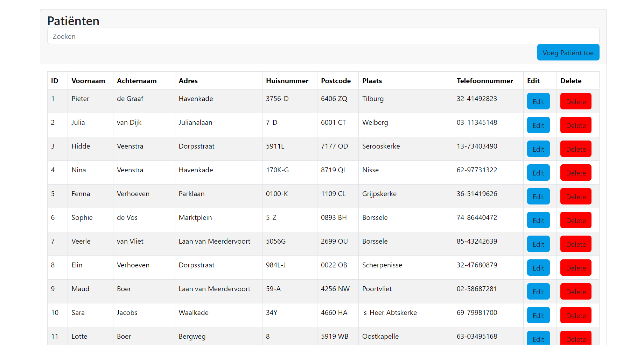Viewport: 644px width, 345px height.
Task: Edit Julia van Dijk's record
Action: [538, 125]
